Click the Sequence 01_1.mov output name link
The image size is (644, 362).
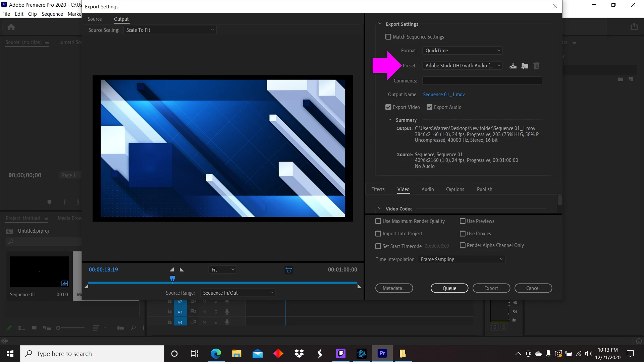pyautogui.click(x=444, y=95)
